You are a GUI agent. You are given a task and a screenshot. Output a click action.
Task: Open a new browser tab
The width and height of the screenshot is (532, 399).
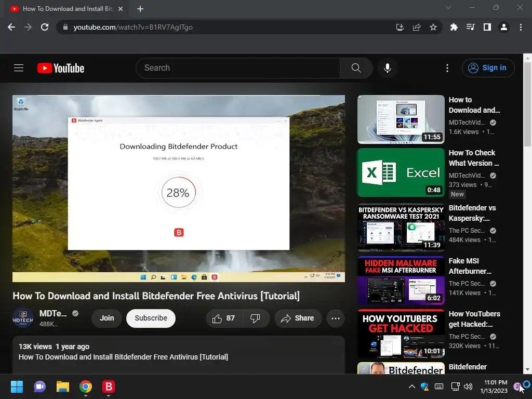(x=140, y=9)
